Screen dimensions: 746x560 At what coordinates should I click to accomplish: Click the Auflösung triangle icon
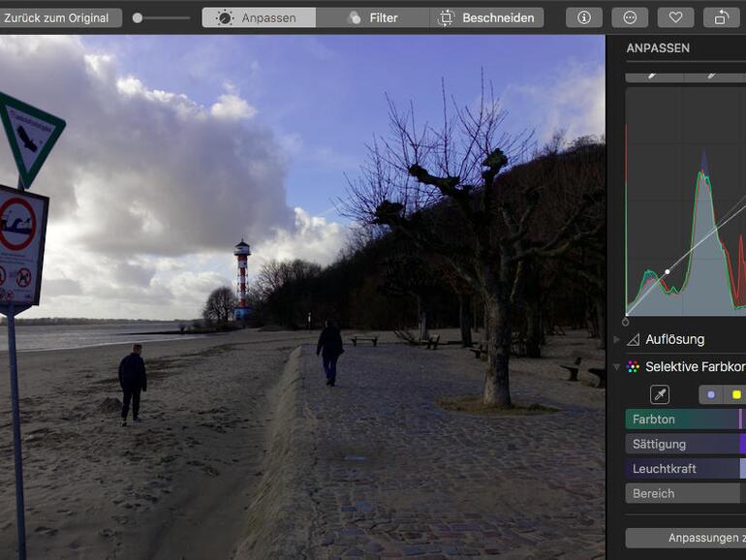(634, 340)
